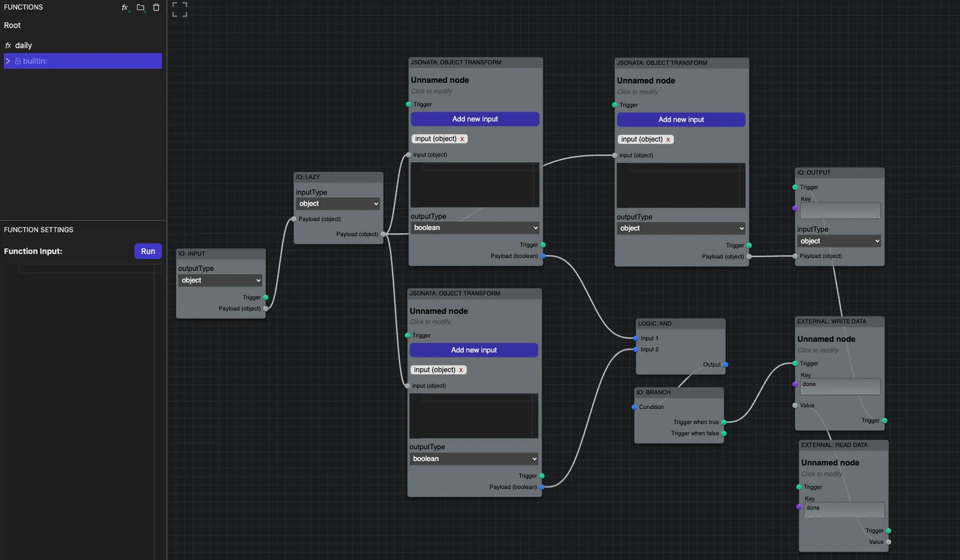Screen dimensions: 960x560
Task: Select the Root entry in Functions panel
Action: click(12, 25)
